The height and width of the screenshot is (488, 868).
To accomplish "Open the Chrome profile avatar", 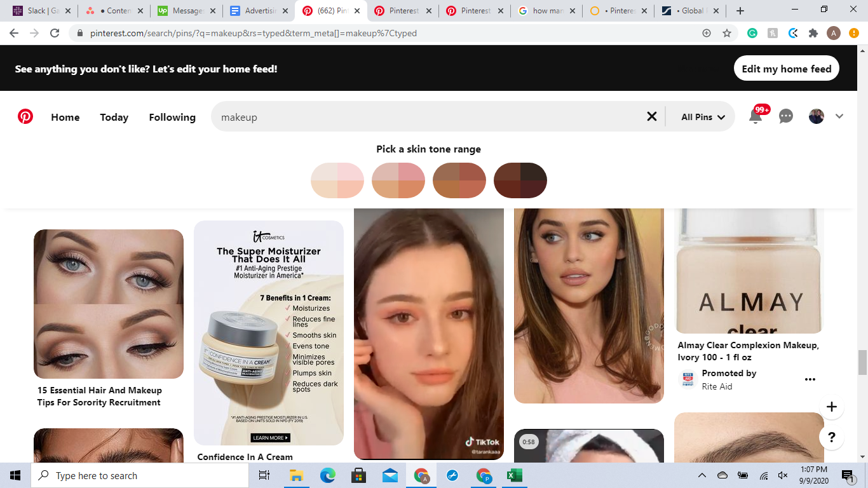I will click(x=834, y=33).
